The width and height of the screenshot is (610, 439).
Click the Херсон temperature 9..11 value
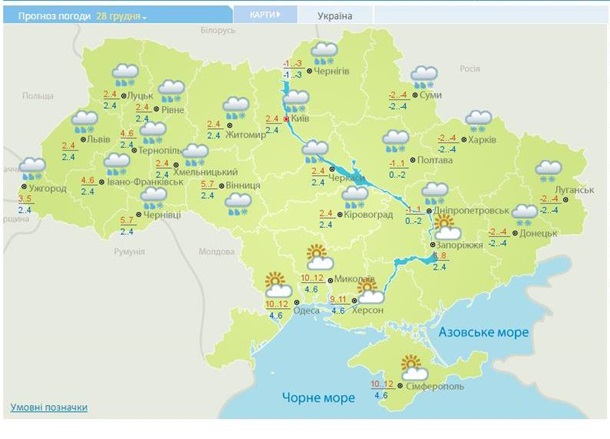pos(337,300)
